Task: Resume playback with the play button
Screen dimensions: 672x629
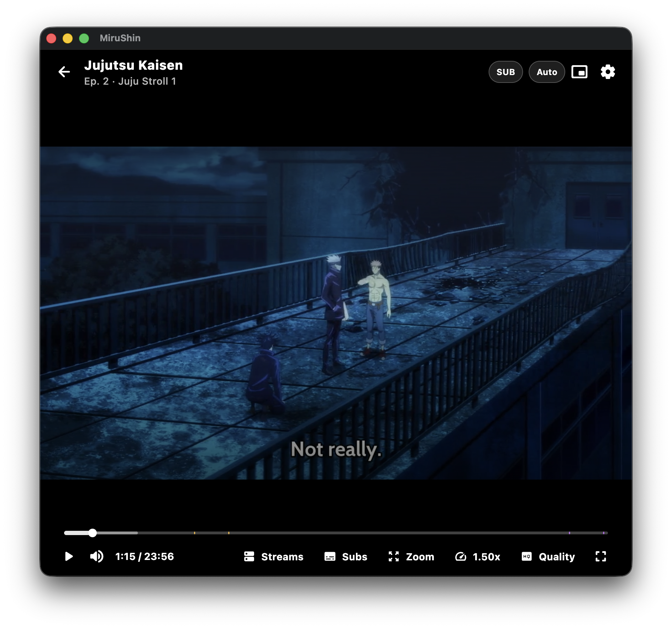Action: 69,556
